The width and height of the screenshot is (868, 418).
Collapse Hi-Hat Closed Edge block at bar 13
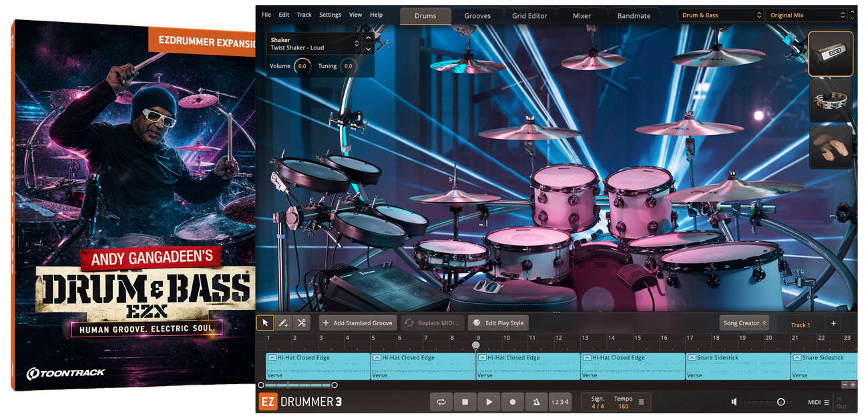[x=587, y=358]
